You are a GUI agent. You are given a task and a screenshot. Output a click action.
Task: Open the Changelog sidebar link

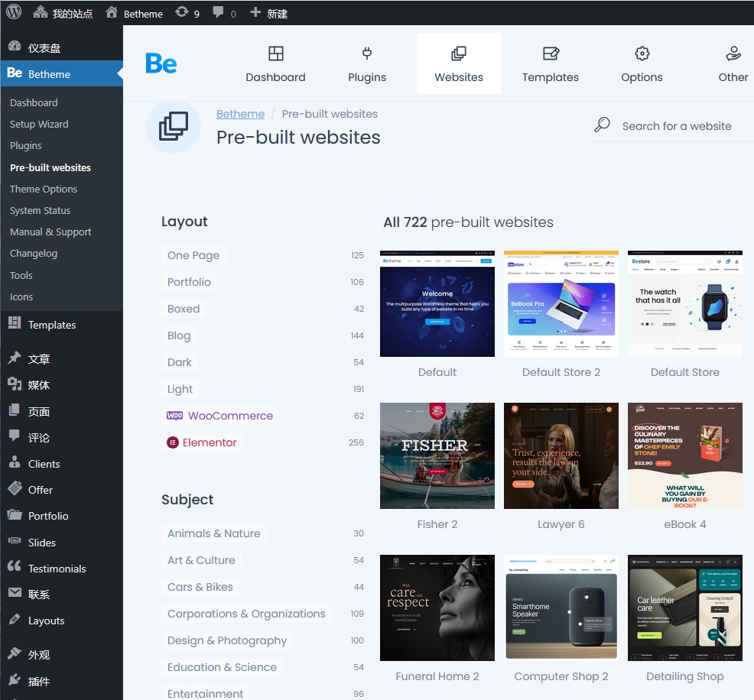[34, 253]
